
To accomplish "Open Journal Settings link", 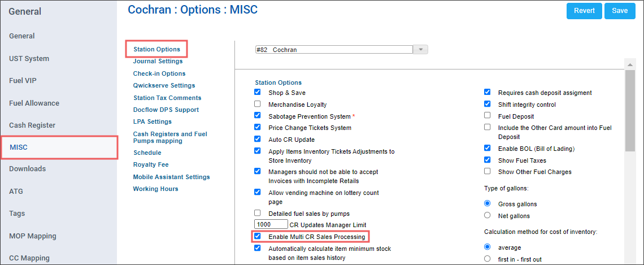I will 158,61.
